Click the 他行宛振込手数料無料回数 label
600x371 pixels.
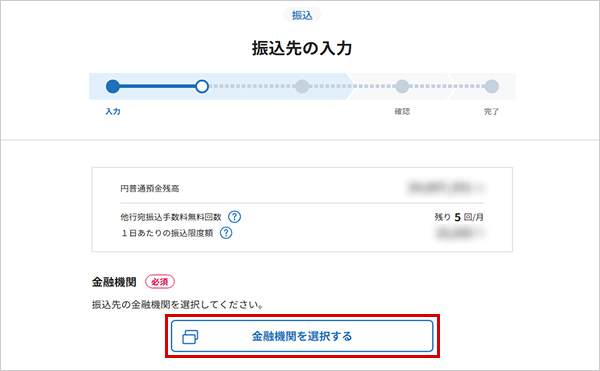coord(171,217)
